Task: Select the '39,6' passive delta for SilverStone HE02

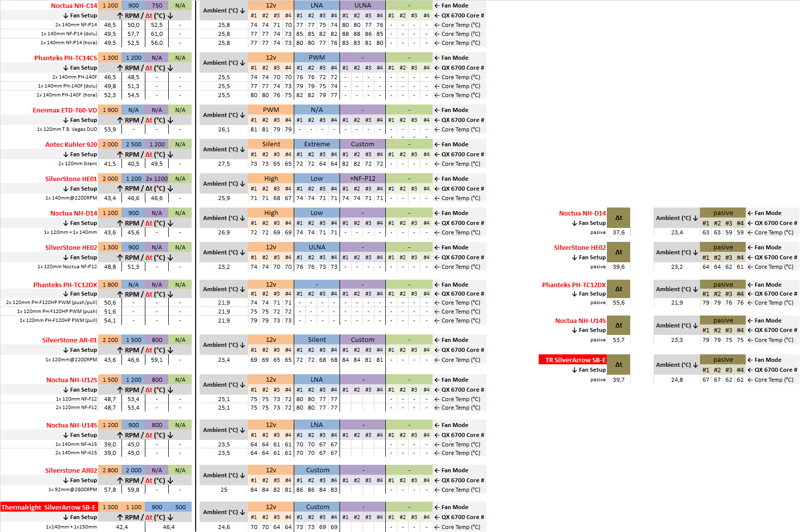Action: coord(619,267)
